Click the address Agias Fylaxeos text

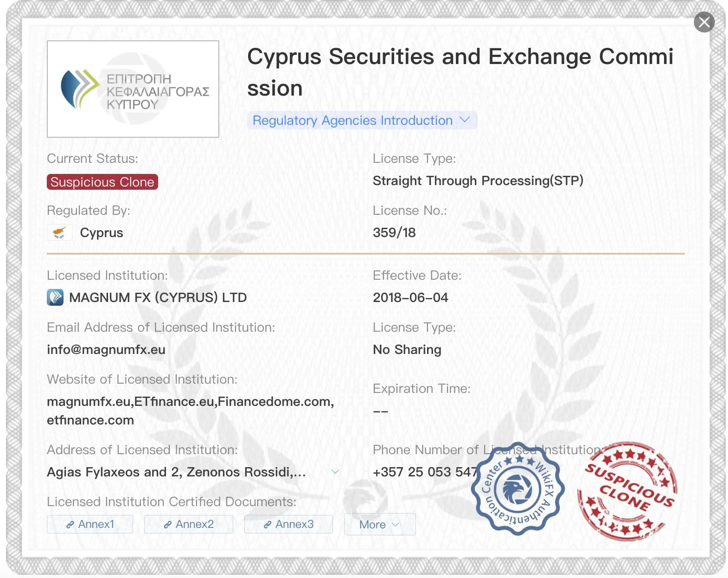click(176, 472)
